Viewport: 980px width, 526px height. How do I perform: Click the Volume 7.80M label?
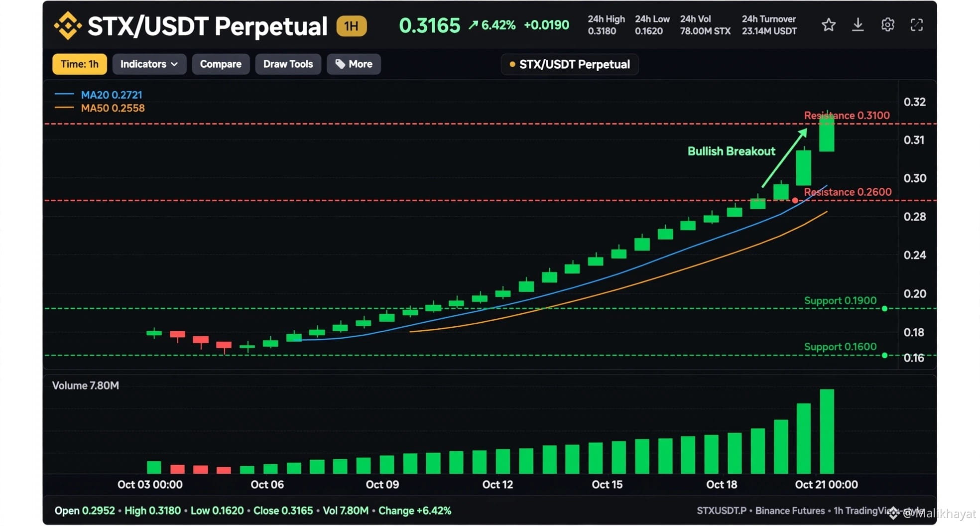click(86, 386)
